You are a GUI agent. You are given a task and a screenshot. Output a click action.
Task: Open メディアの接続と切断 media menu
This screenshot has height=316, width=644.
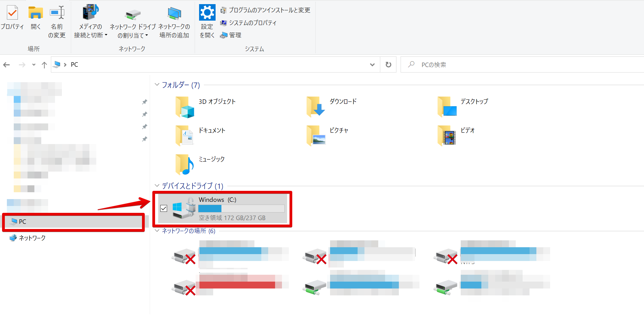coord(90,21)
